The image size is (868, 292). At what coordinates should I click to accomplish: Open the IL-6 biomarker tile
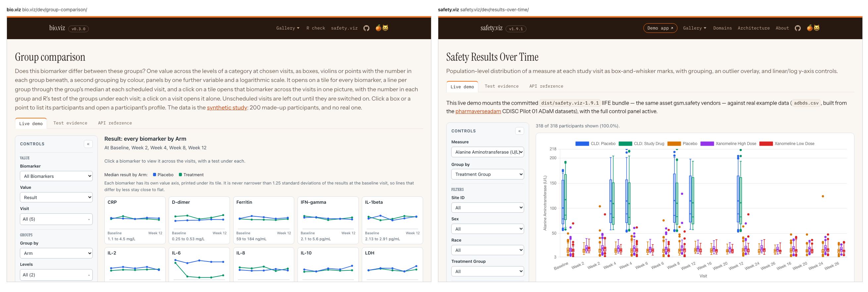pos(199,264)
